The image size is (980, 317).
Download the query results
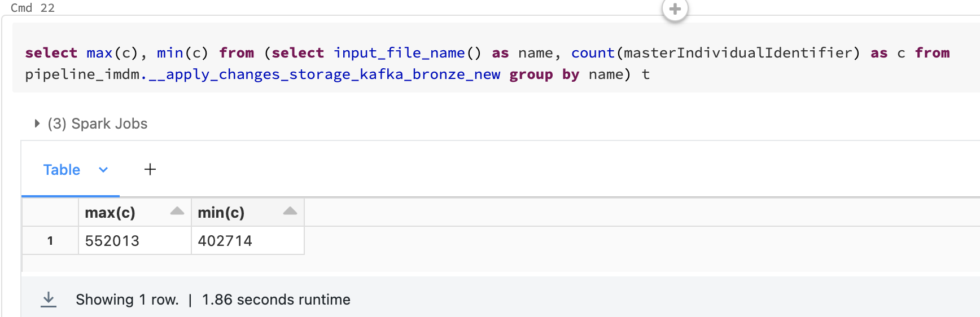click(x=49, y=299)
